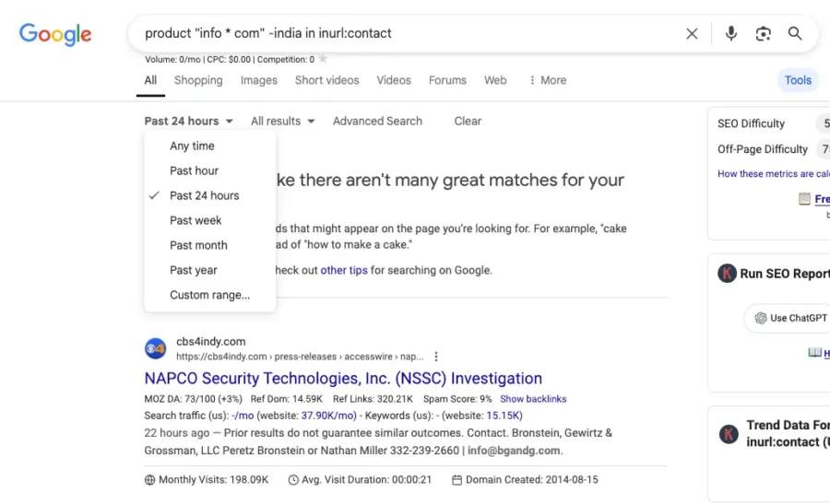Star the keyword next to Competition metrics
830x504 pixels.
323,59
